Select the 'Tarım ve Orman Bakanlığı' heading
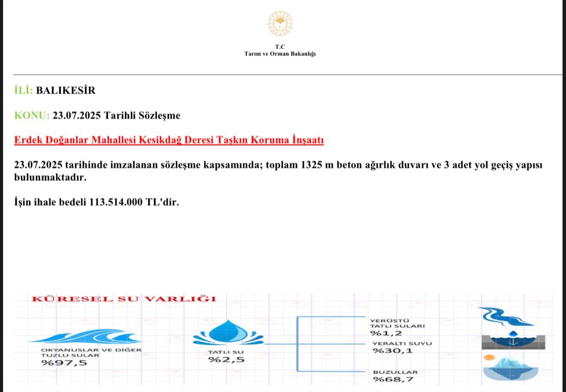 (x=280, y=54)
